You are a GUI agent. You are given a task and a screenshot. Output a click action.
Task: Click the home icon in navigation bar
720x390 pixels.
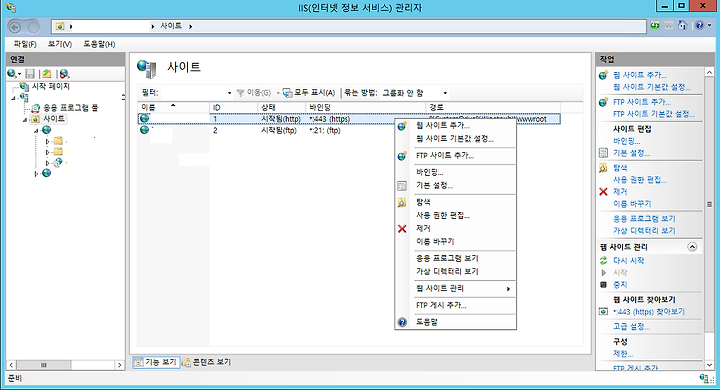coord(682,25)
